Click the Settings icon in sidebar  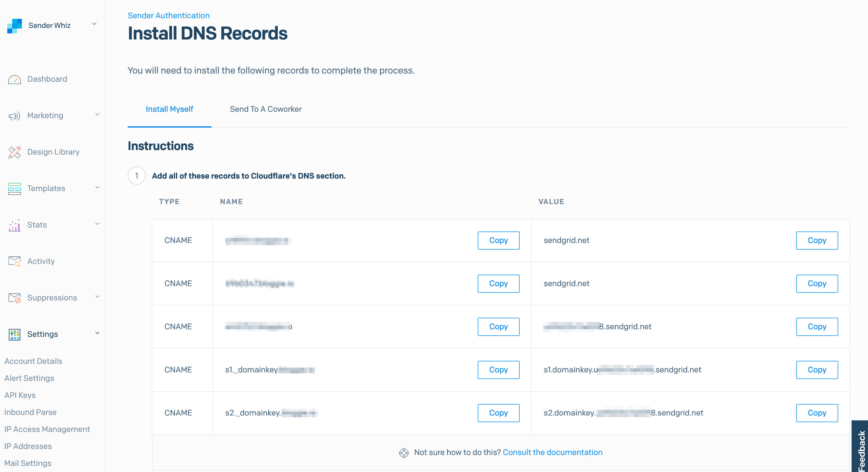14,334
